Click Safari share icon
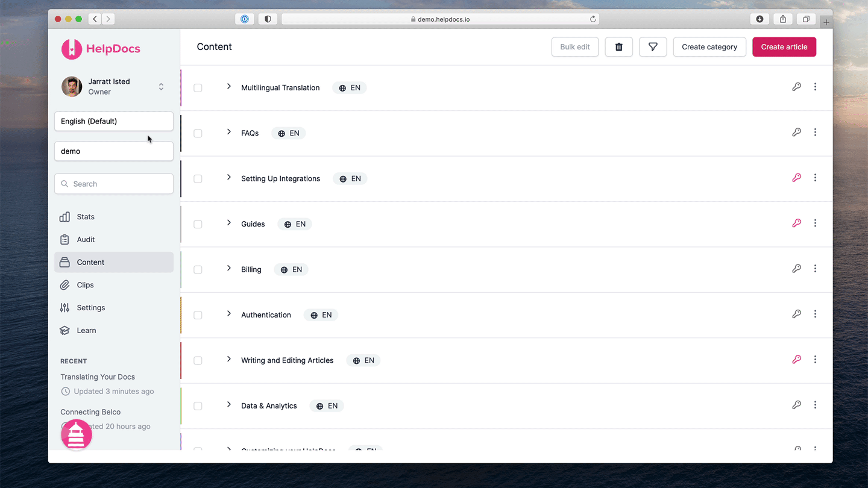868x488 pixels. pos(782,19)
